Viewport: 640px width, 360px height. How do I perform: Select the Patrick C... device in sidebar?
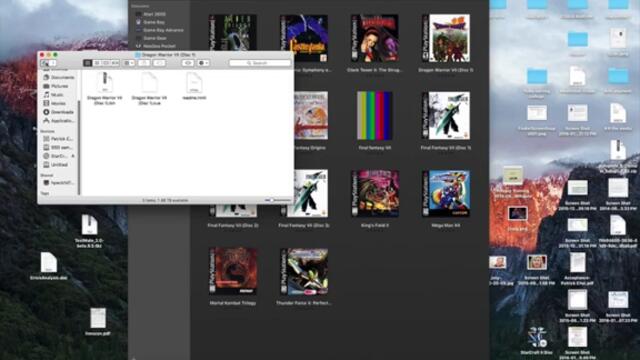coord(58,139)
